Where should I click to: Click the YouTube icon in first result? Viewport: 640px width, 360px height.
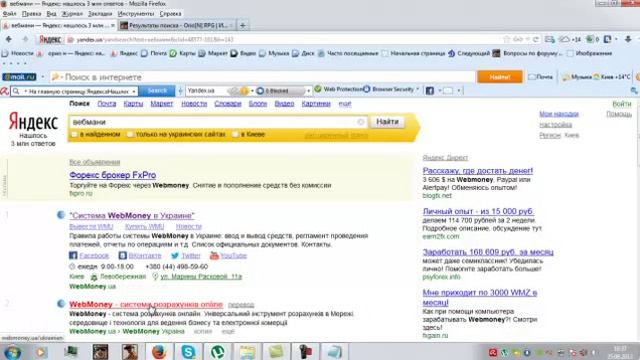(x=214, y=256)
